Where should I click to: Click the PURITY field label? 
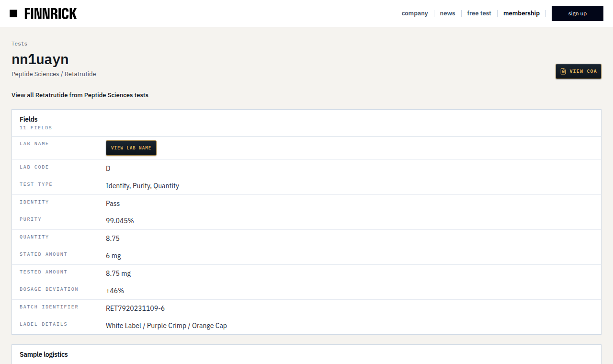point(31,219)
